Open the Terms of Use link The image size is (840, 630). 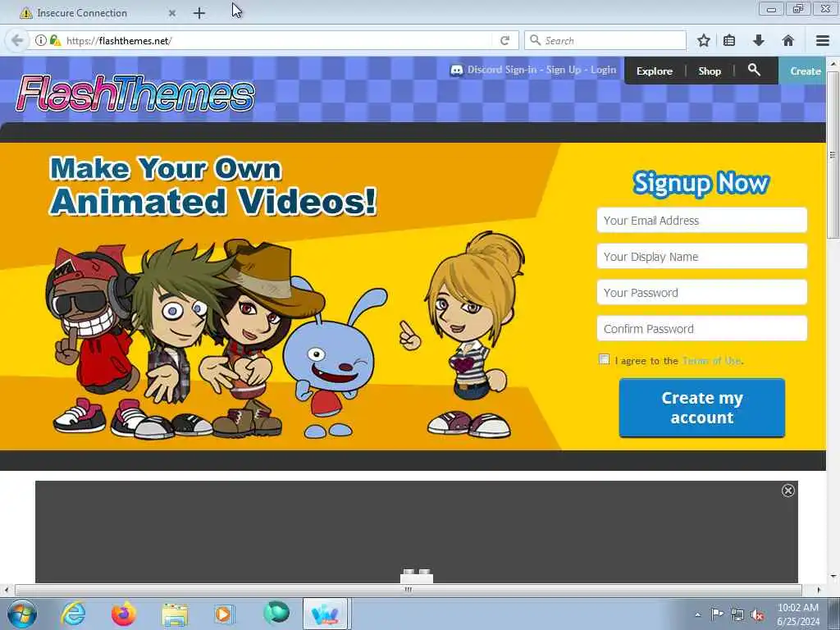coord(712,361)
